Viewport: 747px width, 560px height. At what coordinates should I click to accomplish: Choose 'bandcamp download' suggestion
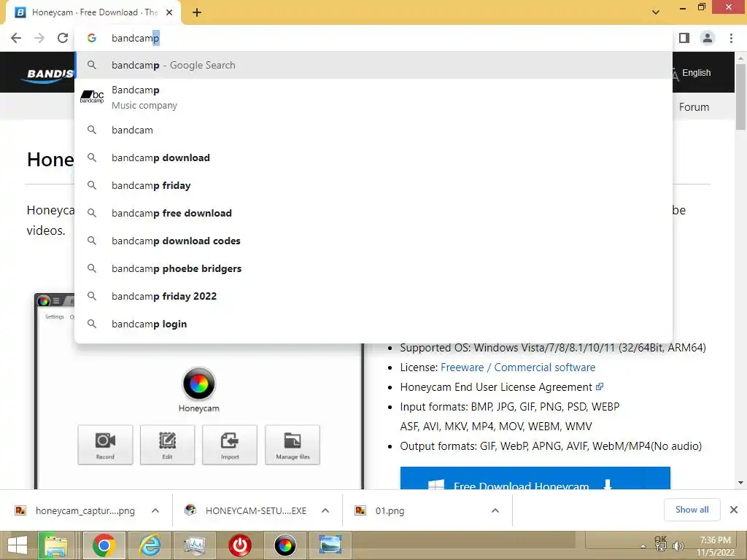tap(373, 157)
